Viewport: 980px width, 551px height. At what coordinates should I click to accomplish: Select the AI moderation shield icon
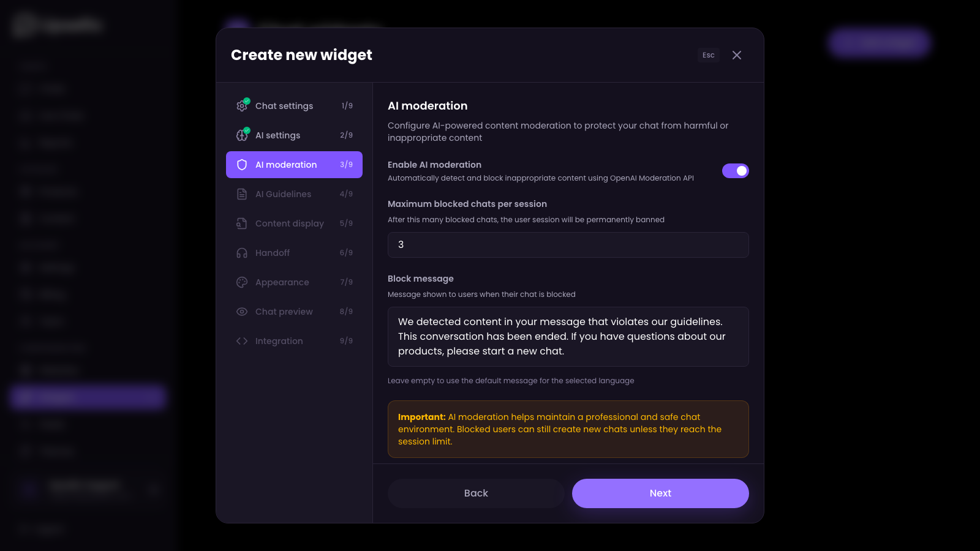pos(242,164)
